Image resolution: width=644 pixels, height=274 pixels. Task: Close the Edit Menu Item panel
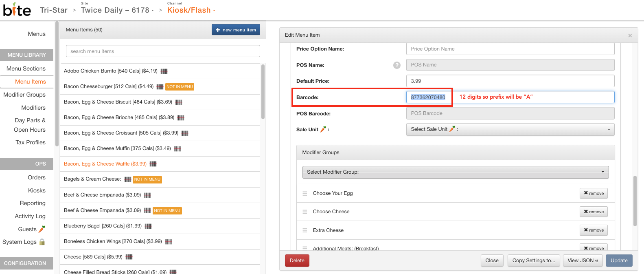(630, 35)
